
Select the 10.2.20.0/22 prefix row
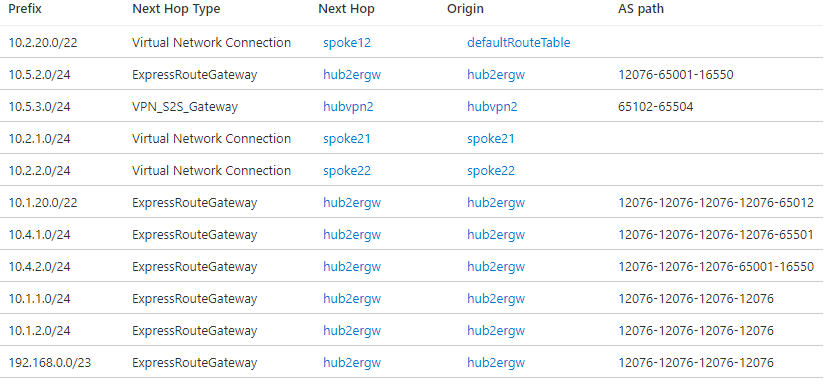click(x=412, y=42)
